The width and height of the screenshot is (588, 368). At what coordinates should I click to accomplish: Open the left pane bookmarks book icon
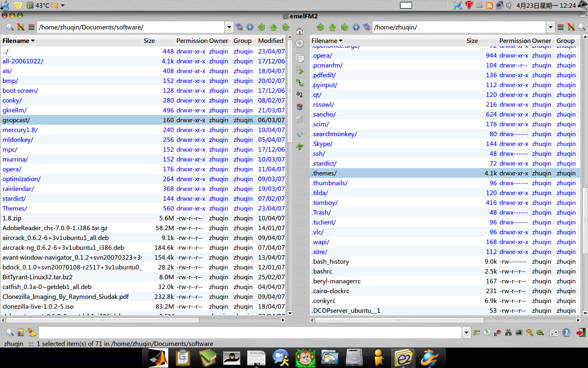point(239,27)
